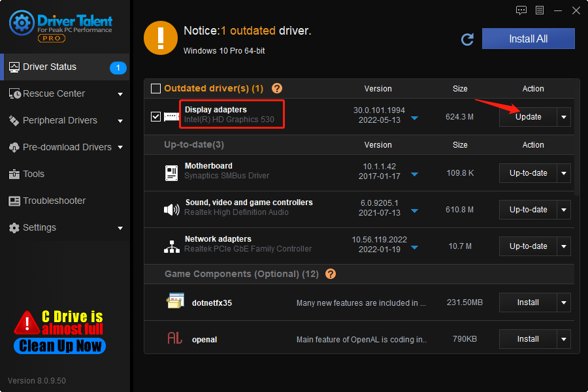
Task: Select Intel(R) HD Graphics 530 text
Action: (x=229, y=120)
